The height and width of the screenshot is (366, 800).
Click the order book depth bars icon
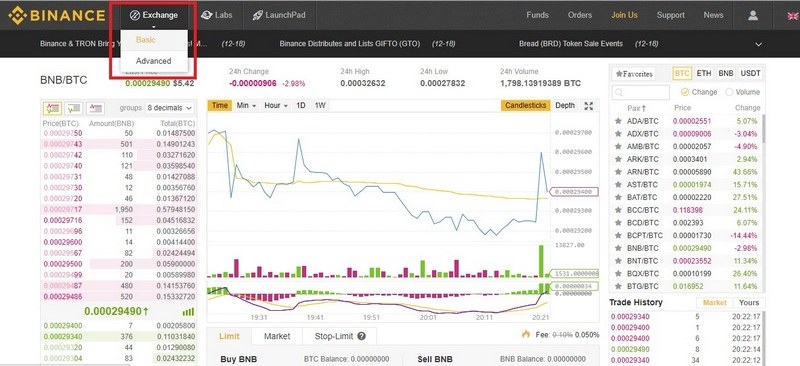point(188,311)
